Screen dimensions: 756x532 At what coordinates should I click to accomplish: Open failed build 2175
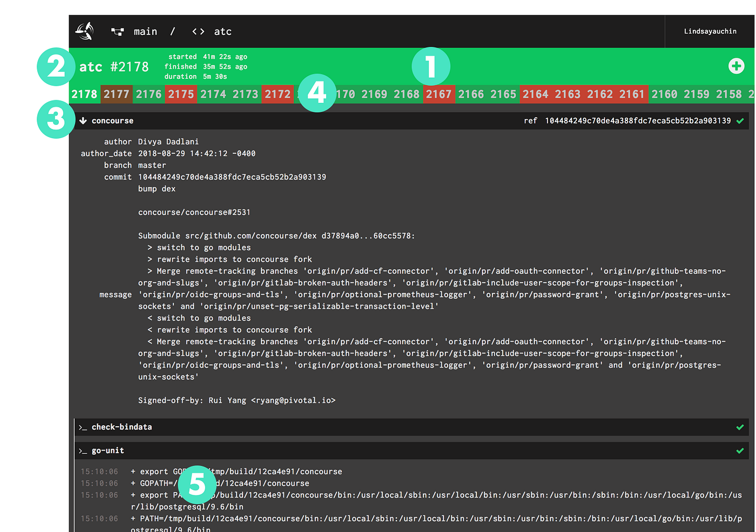(x=181, y=94)
